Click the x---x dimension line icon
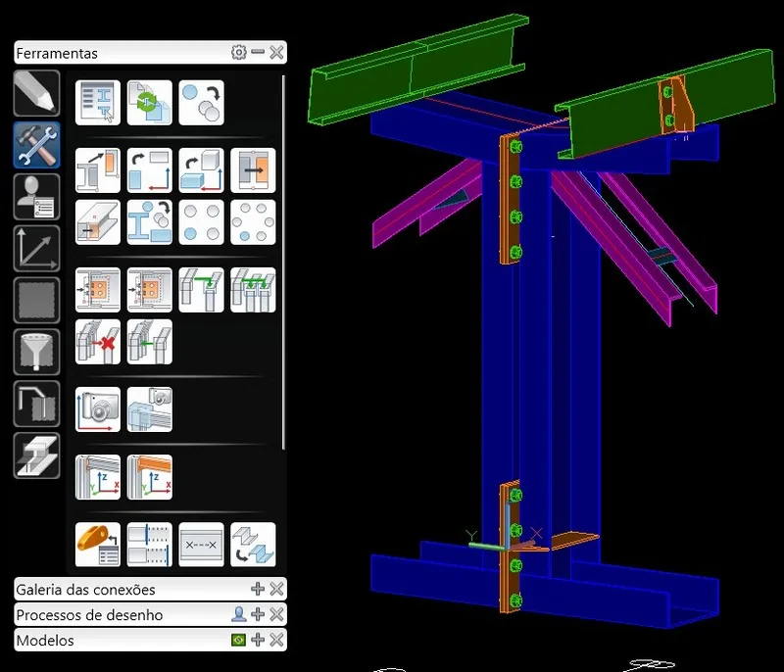The width and height of the screenshot is (784, 672). point(201,545)
